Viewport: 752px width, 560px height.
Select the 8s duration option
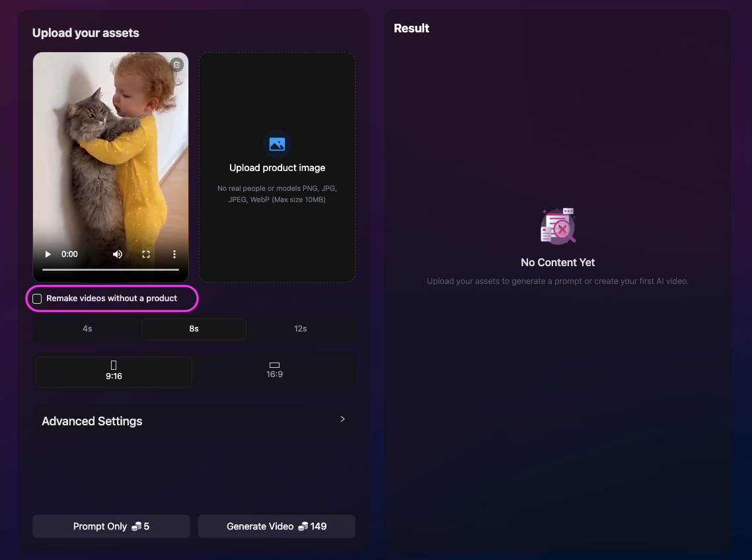point(194,329)
